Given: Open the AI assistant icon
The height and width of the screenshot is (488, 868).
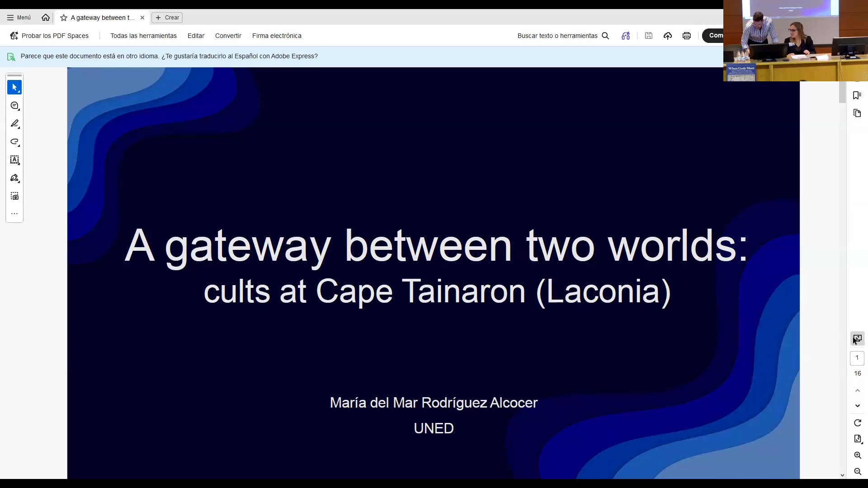Looking at the screenshot, I should coord(626,36).
